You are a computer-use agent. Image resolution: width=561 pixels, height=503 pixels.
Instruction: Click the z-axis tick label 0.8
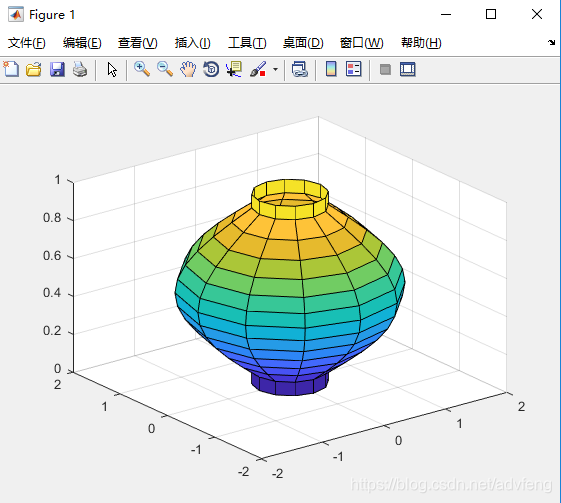tap(52, 218)
